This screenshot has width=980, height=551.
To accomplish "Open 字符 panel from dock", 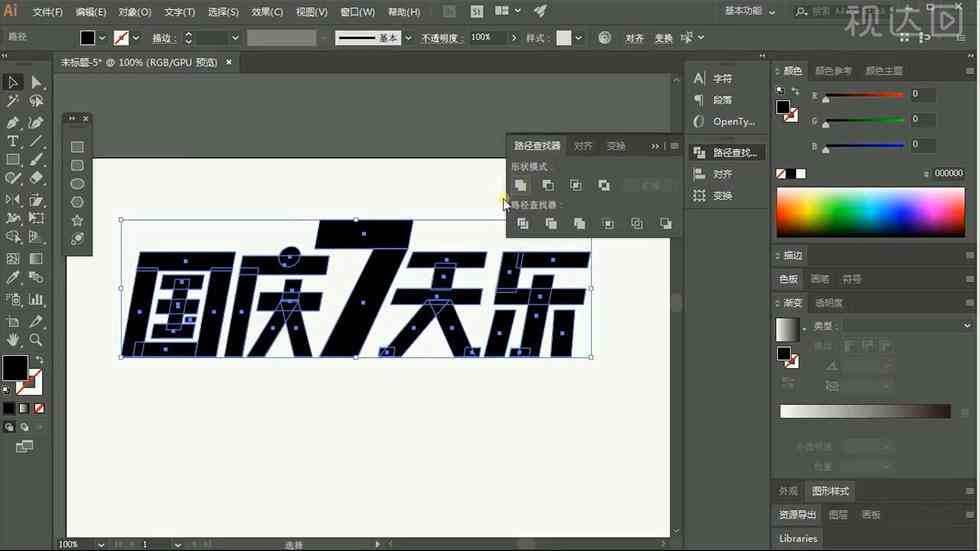I will click(722, 79).
